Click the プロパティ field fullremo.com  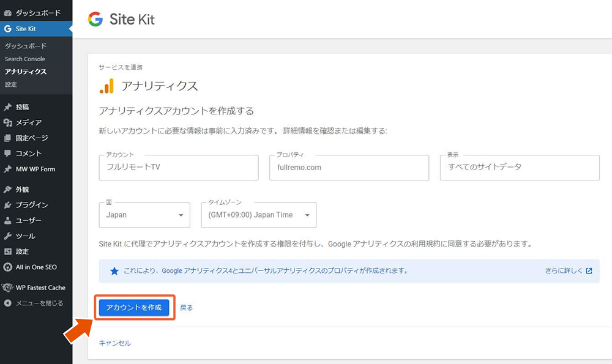click(349, 168)
